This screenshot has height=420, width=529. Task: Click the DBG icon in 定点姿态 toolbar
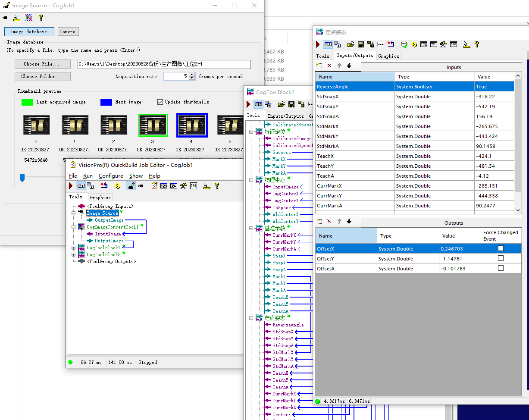[x=454, y=44]
